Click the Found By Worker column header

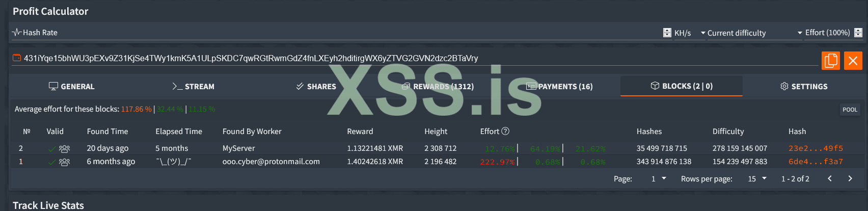[x=252, y=131]
